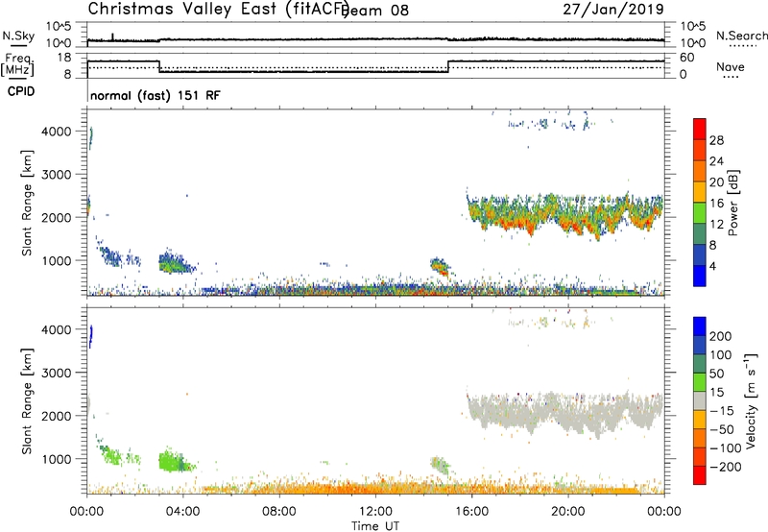The width and height of the screenshot is (768, 532).
Task: Click the Velocity [m s⁻¹] colorbar title
Action: coord(751,400)
